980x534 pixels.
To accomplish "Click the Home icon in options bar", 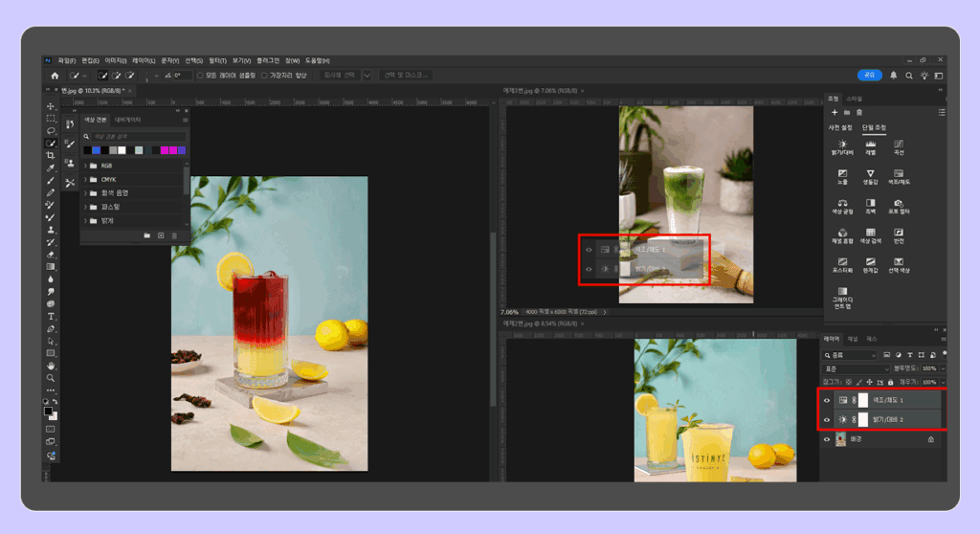I will [55, 76].
